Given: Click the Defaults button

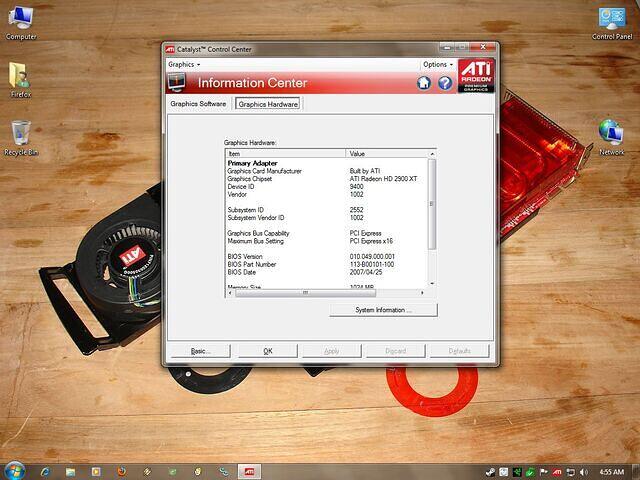Looking at the screenshot, I should [459, 351].
